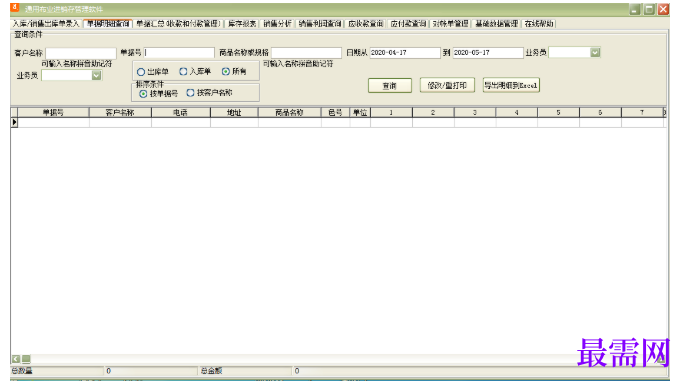689x384 pixels.
Task: Click the 商品名称 column header
Action: click(290, 112)
